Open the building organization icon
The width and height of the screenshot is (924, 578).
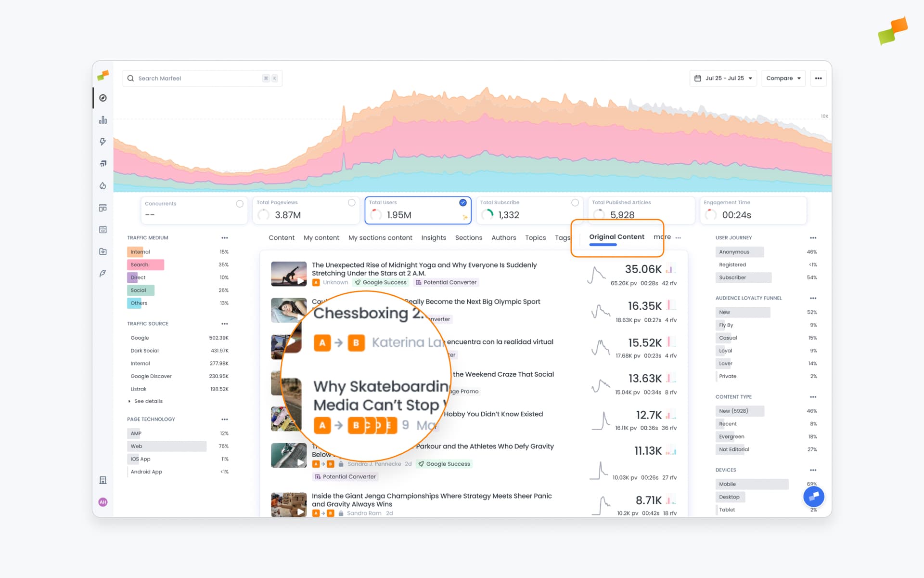click(x=103, y=480)
